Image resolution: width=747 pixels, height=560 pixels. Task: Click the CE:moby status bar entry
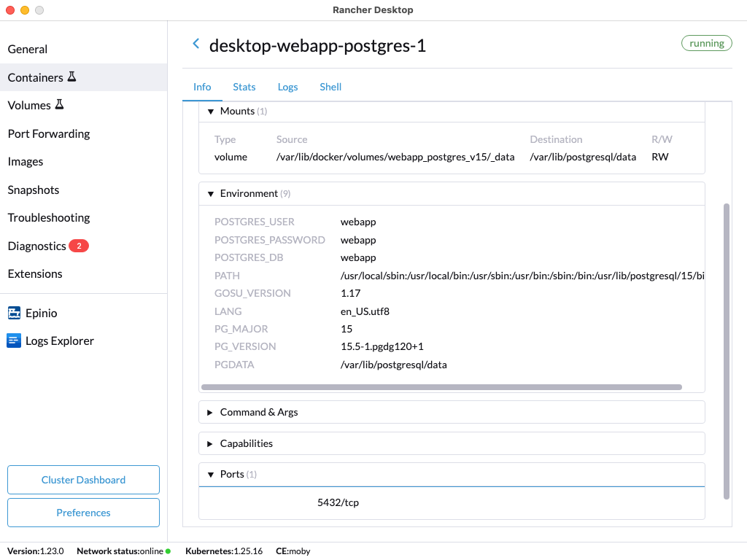(x=293, y=551)
